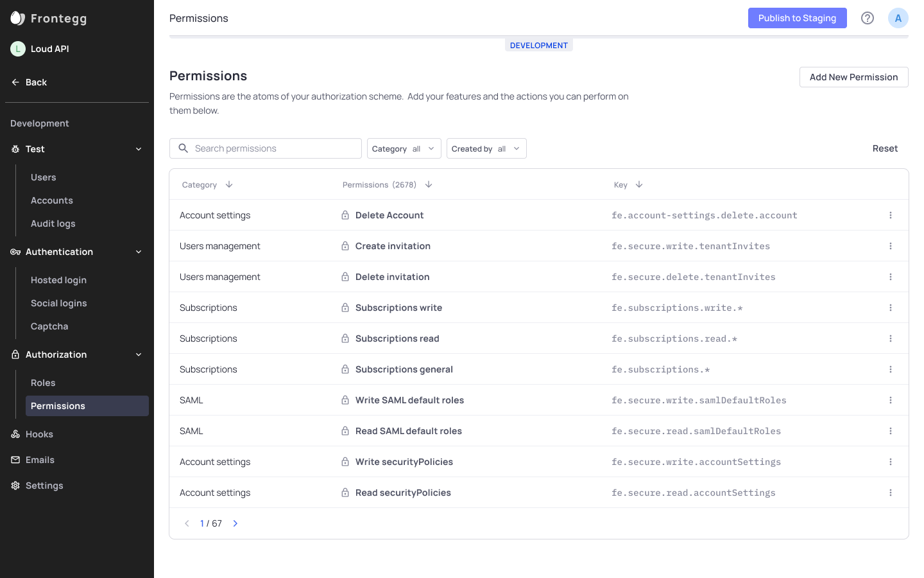Click the Search permissions field
This screenshot has height=578, width=924.
[266, 148]
